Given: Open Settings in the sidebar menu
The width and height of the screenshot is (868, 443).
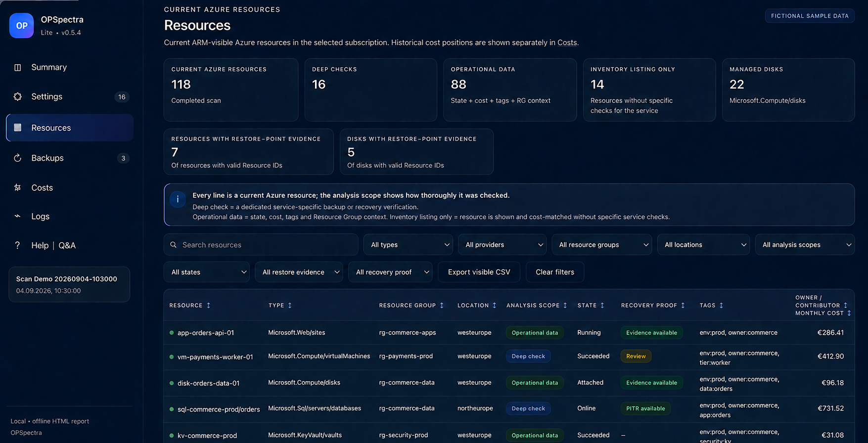Looking at the screenshot, I should [x=70, y=96].
